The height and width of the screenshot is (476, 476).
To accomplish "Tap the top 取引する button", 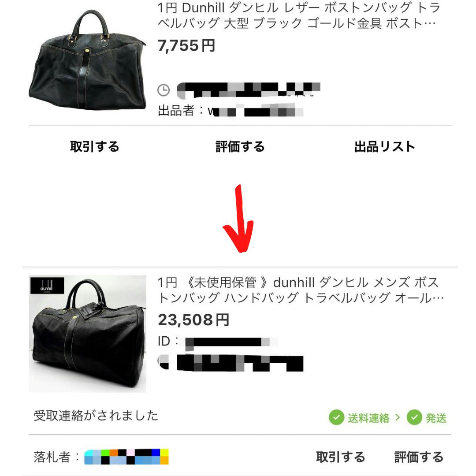I will (94, 147).
